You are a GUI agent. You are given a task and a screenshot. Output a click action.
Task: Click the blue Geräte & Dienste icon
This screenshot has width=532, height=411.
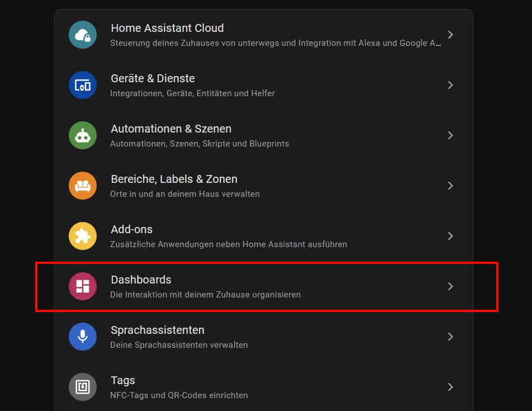tap(83, 85)
